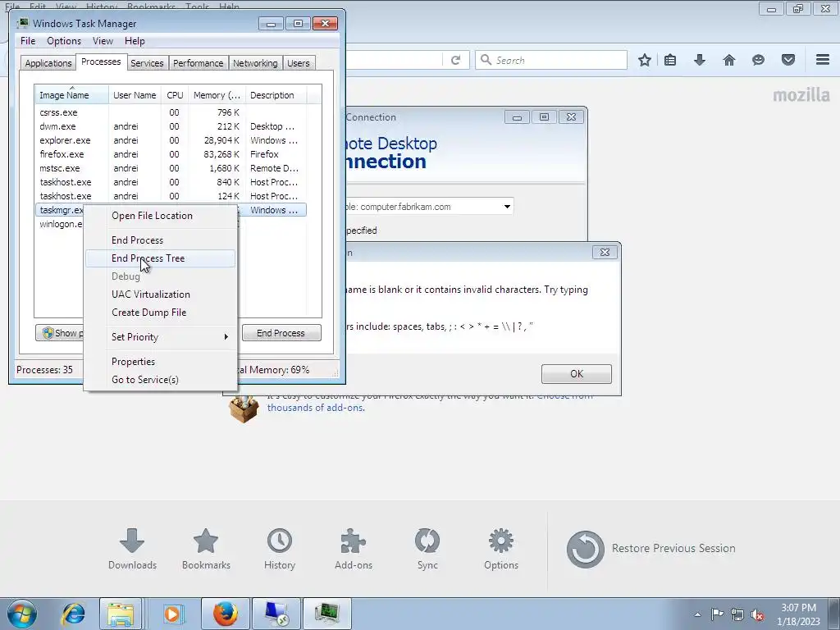
Task: Click the add-ons box icon on start page
Action: click(x=244, y=409)
